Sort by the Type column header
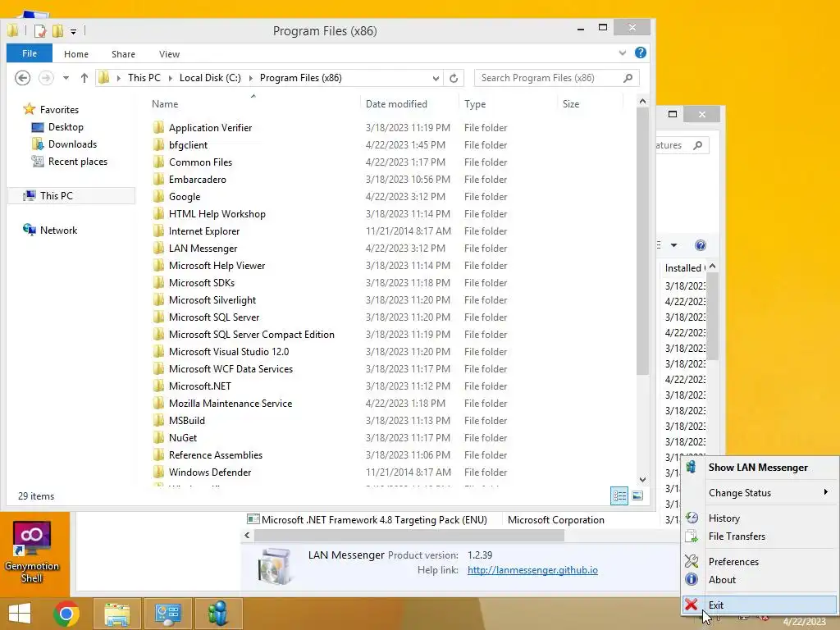Image resolution: width=840 pixels, height=630 pixels. (x=508, y=104)
